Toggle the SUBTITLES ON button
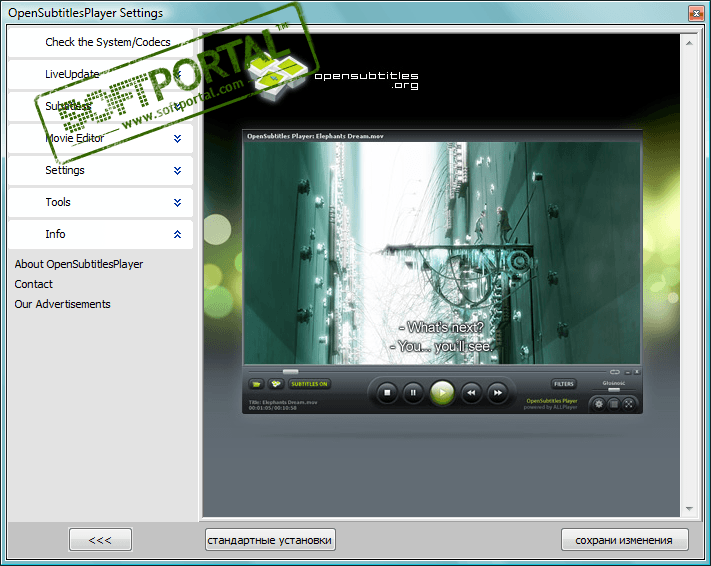The width and height of the screenshot is (711, 566). point(309,384)
